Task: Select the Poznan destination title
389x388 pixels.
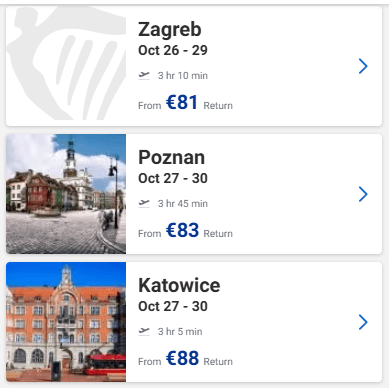Action: point(171,157)
